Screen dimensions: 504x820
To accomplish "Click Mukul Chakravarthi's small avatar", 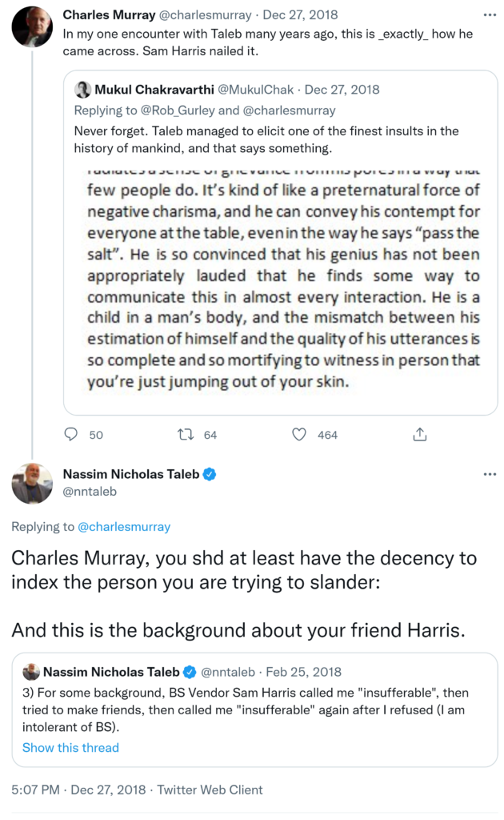I will click(x=82, y=90).
